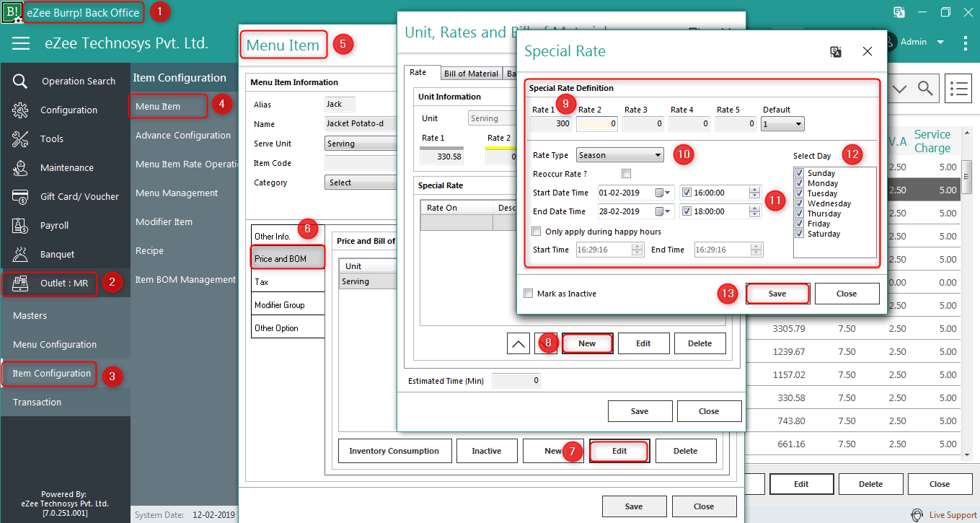
Task: Toggle Only apply during happy hours checkbox
Action: (536, 232)
